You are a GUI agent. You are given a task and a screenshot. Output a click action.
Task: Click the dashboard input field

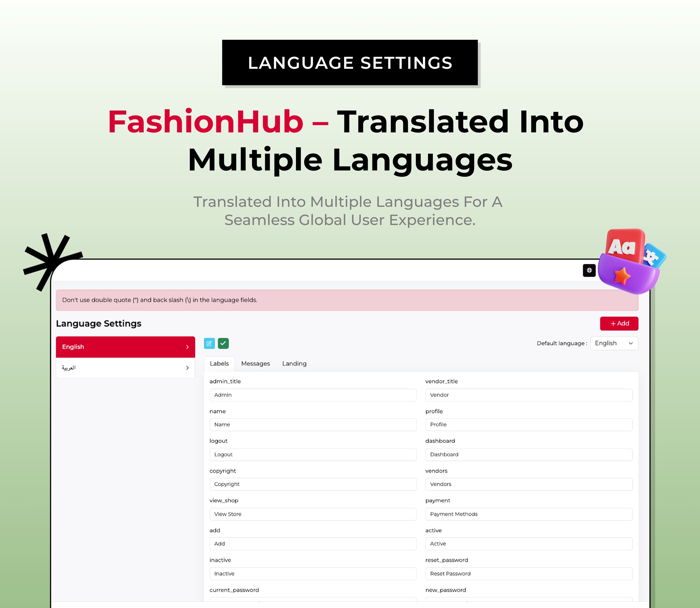click(528, 454)
